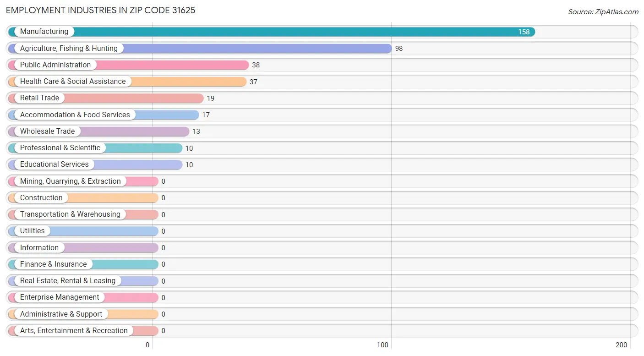Viewport: 644px width, 356px height.
Task: Click the Public Administration label
Action: pos(55,65)
